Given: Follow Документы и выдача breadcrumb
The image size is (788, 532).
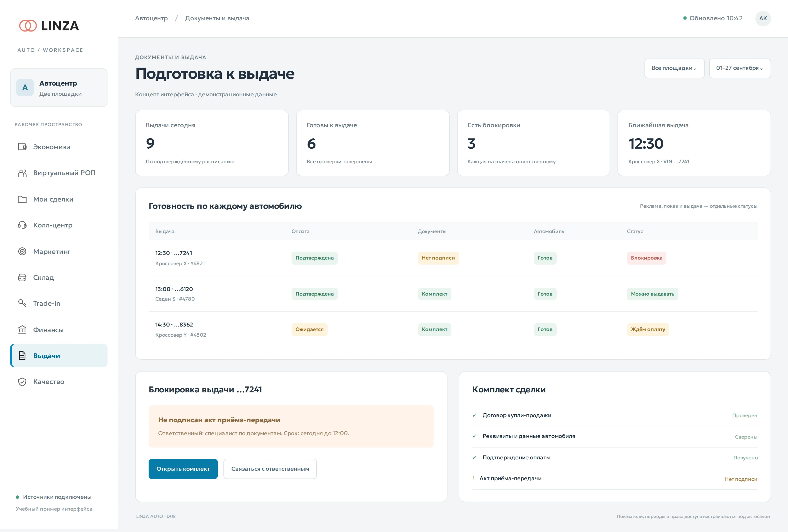Looking at the screenshot, I should (217, 18).
